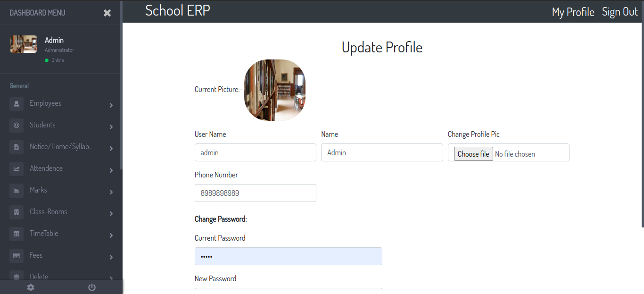The width and height of the screenshot is (644, 294).
Task: Click the Notice/Home/Syllabus document icon
Action: [x=17, y=147]
